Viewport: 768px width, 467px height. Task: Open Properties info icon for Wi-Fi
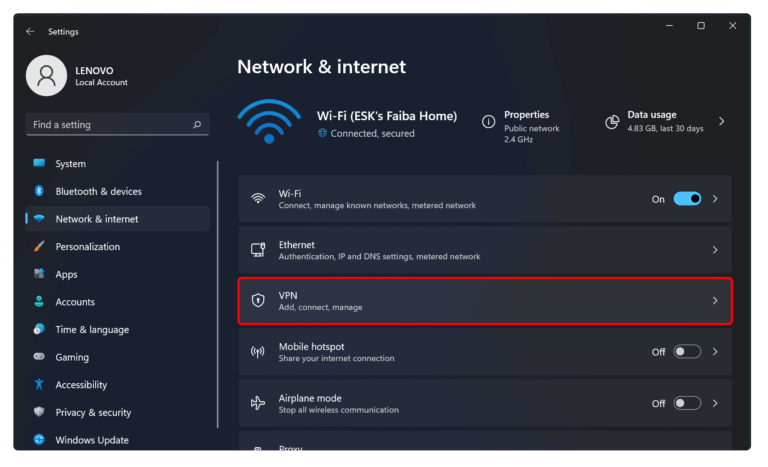pyautogui.click(x=488, y=122)
